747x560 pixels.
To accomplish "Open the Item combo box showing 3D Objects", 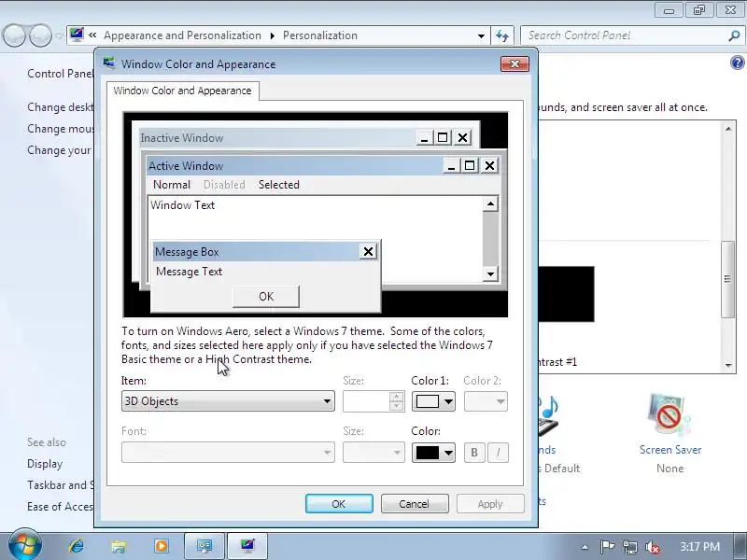I will tap(228, 401).
